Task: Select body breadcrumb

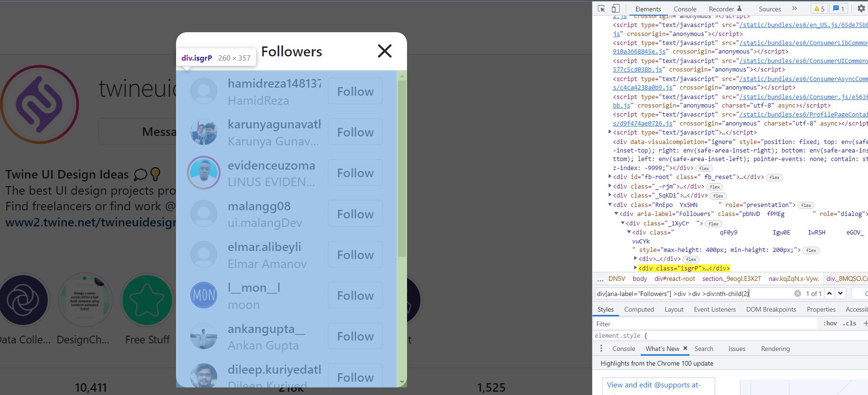Action: [x=639, y=278]
